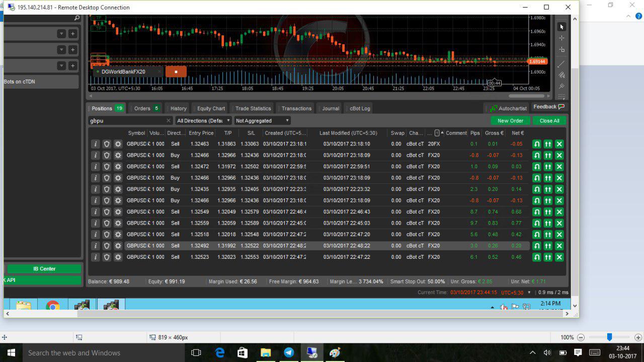Viewport: 644px width, 362px height.
Task: Select the cursor pointer tool on chart toolbar
Action: tap(561, 27)
